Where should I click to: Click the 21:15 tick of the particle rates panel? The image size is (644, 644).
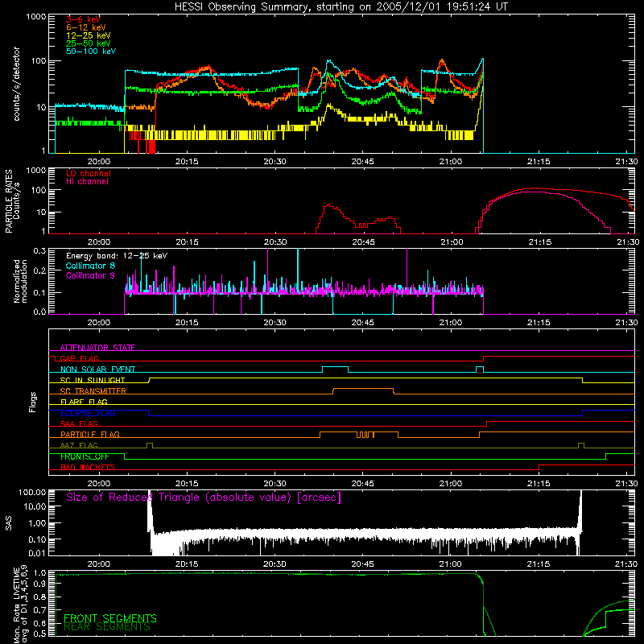(x=539, y=242)
